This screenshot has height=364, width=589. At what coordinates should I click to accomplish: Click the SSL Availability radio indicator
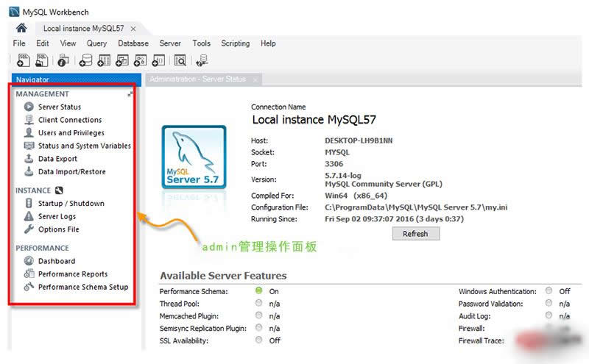tap(259, 340)
